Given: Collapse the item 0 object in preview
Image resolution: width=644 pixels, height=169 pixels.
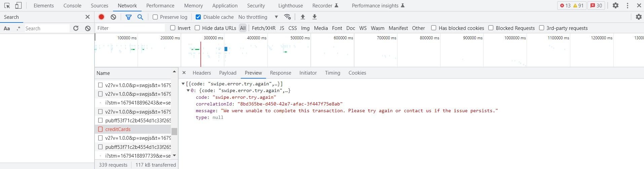Looking at the screenshot, I should pyautogui.click(x=188, y=90).
